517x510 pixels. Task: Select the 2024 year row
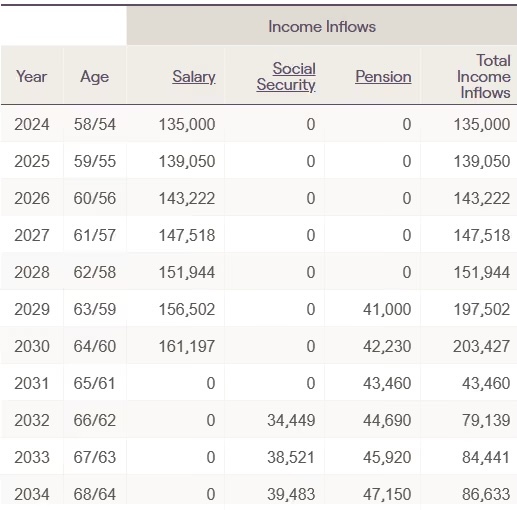tap(258, 124)
